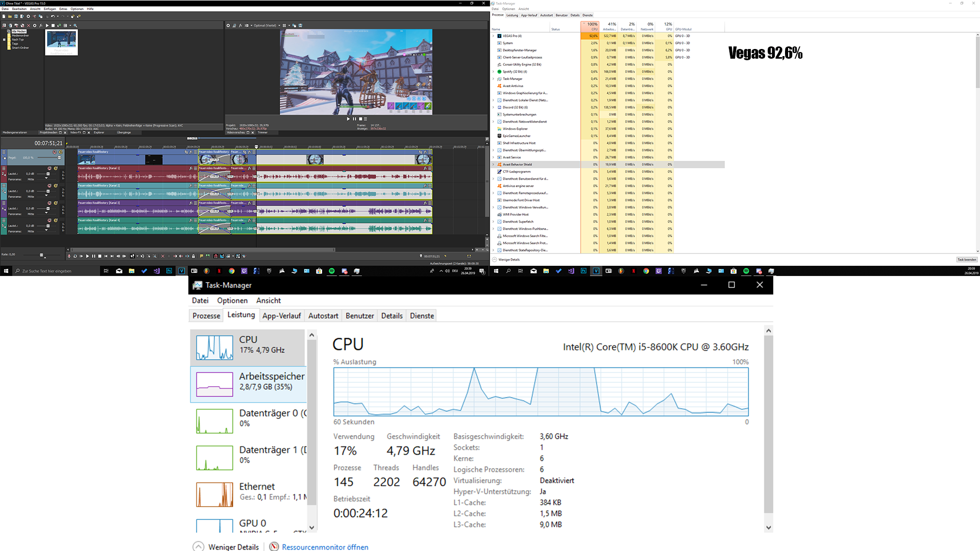Click the play button in Vegas transport bar
The height and width of the screenshot is (551, 980).
[x=87, y=256]
